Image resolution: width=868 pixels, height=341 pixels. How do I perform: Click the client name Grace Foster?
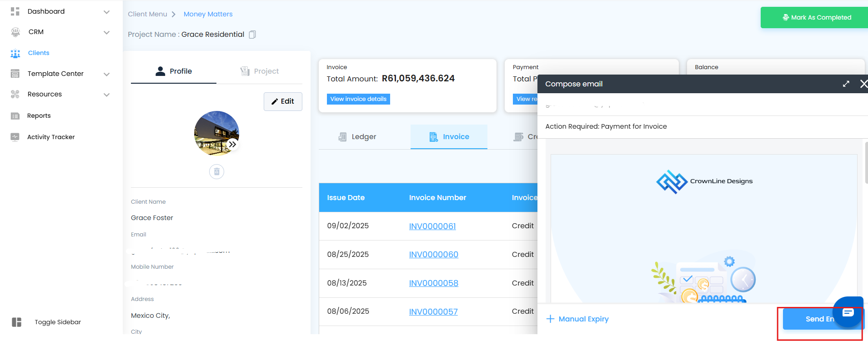click(152, 218)
